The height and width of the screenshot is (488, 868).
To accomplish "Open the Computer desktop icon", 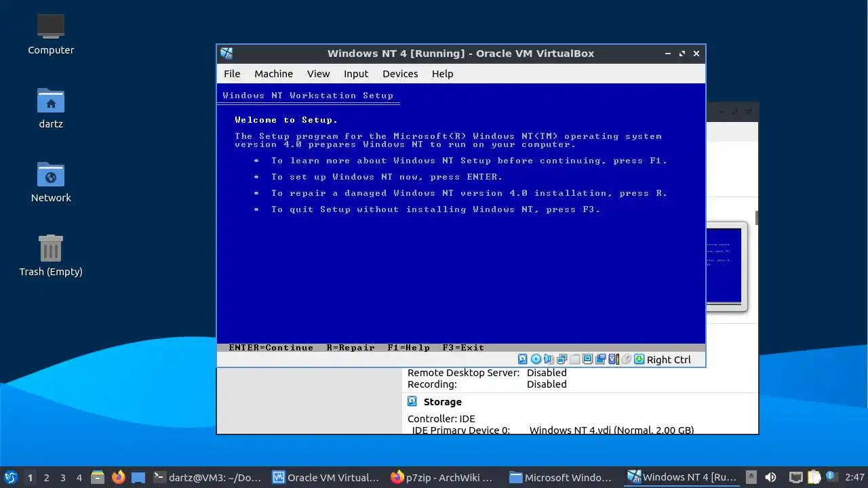I will pos(51,34).
